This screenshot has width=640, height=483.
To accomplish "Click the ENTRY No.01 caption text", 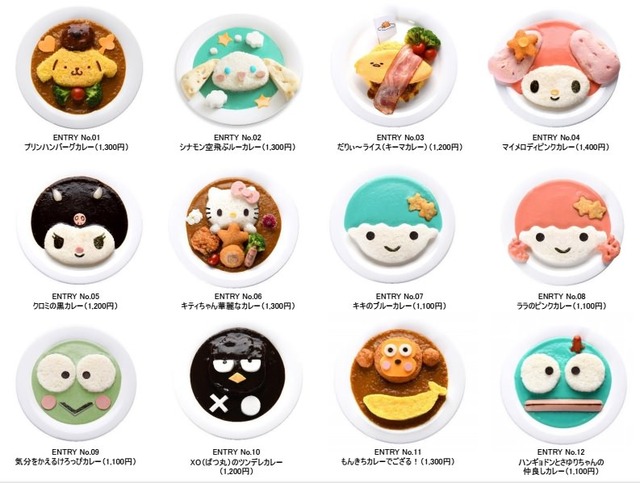I will coord(76,142).
